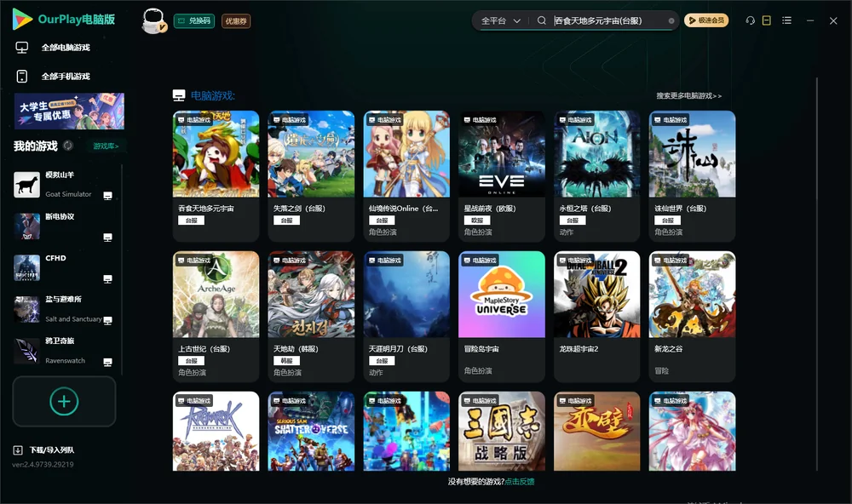Click 搜索更多电脑游戏>> link
This screenshot has width=852, height=504.
tap(688, 96)
